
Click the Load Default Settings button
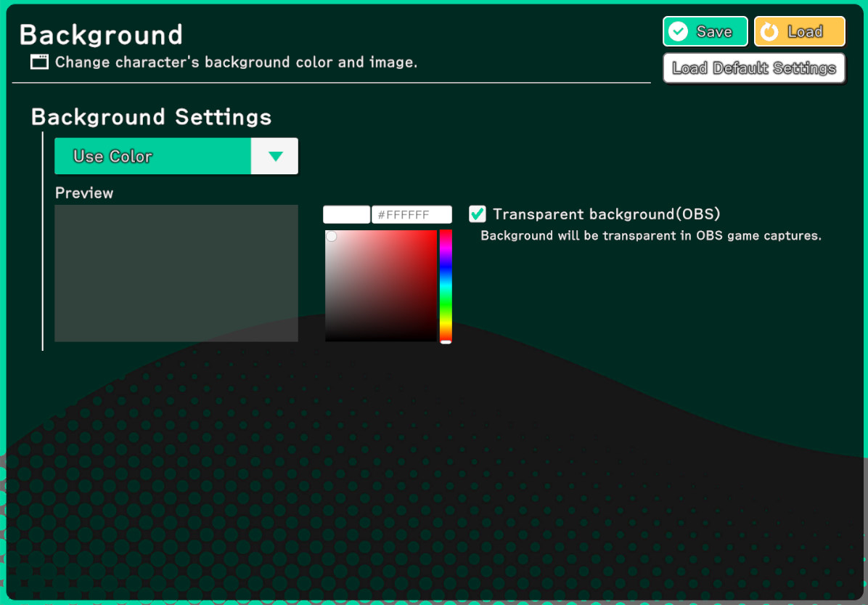pyautogui.click(x=754, y=68)
